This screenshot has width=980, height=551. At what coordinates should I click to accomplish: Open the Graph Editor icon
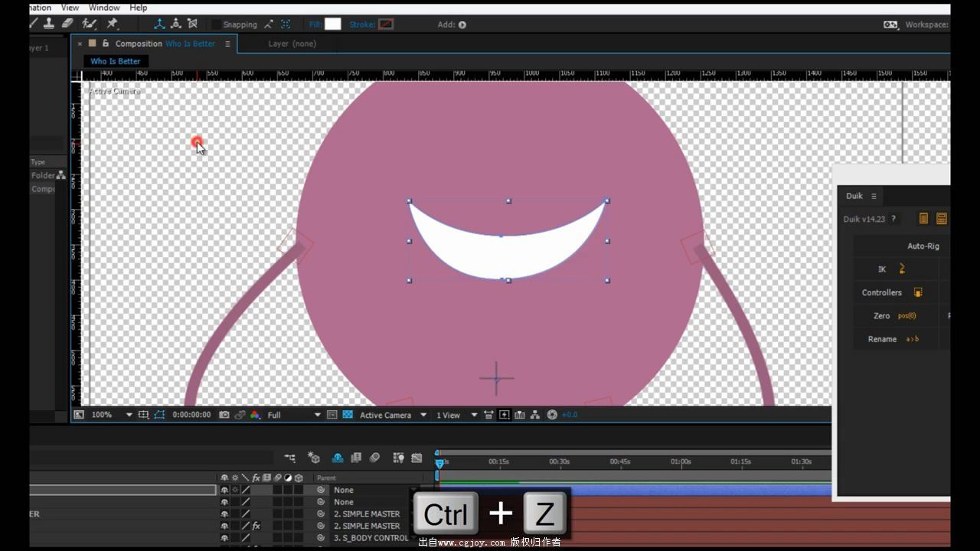416,458
